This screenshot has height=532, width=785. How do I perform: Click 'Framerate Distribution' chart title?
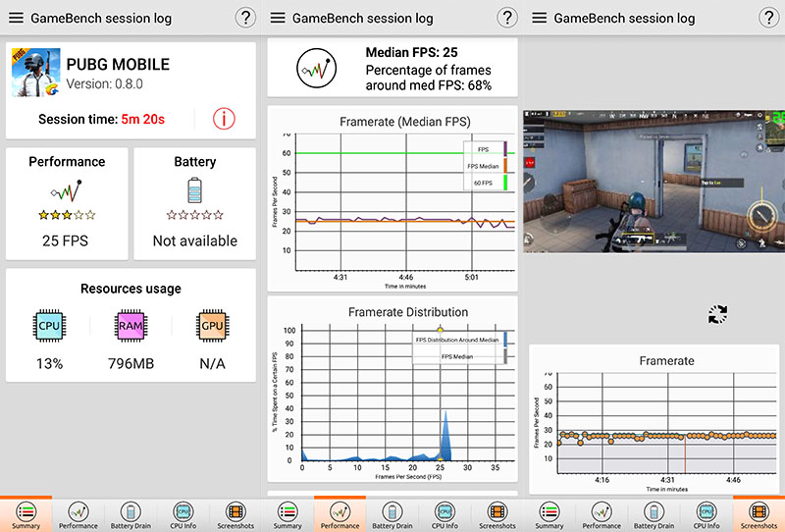(x=408, y=312)
